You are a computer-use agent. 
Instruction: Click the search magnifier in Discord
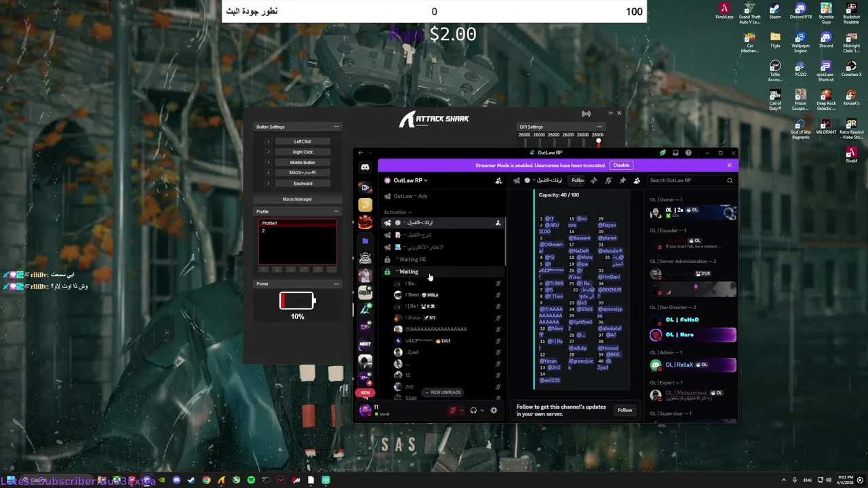(730, 180)
